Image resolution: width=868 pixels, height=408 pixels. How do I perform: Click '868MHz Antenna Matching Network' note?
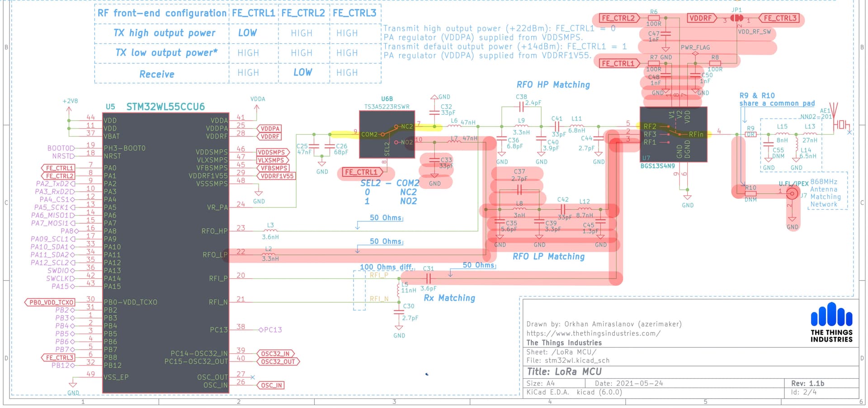pos(826,193)
